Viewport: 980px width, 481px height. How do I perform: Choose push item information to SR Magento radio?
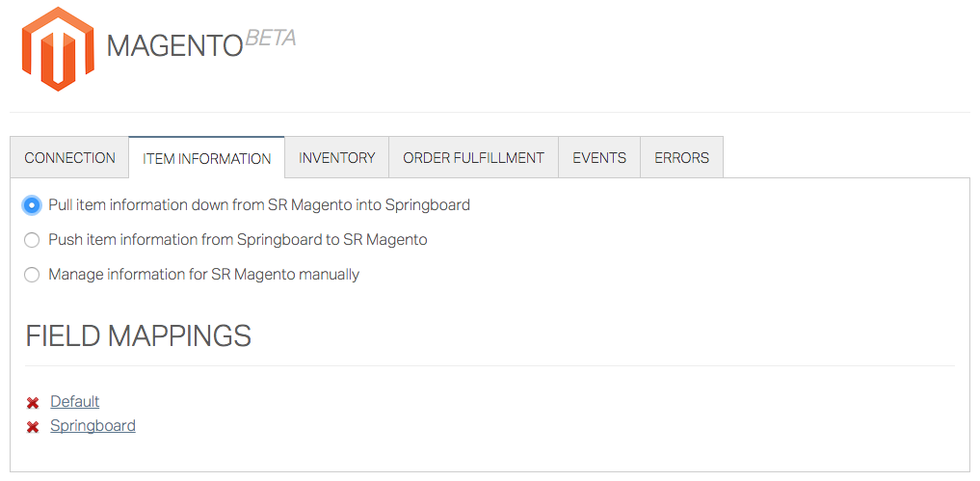(32, 240)
